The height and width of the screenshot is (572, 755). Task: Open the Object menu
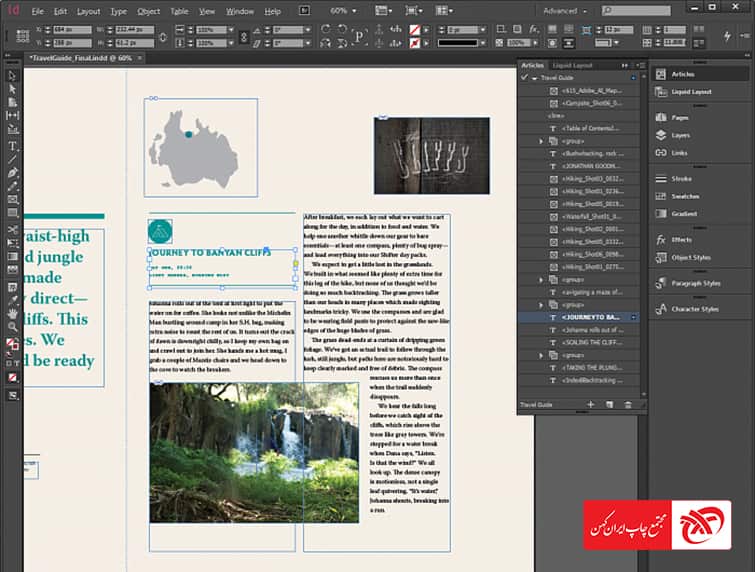coord(148,12)
